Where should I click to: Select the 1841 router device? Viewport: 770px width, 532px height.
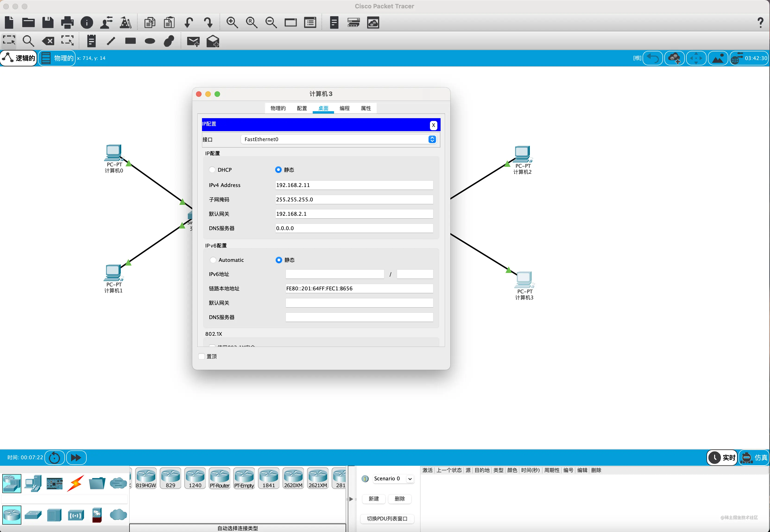point(269,478)
